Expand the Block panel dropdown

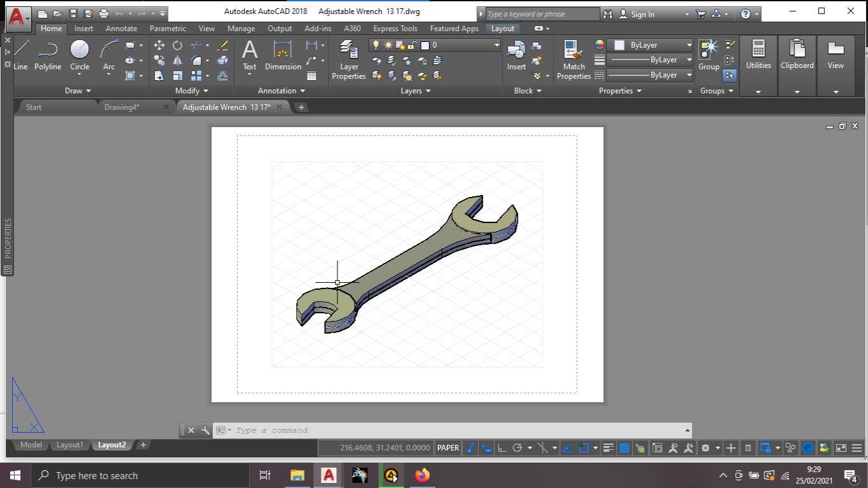coord(528,91)
